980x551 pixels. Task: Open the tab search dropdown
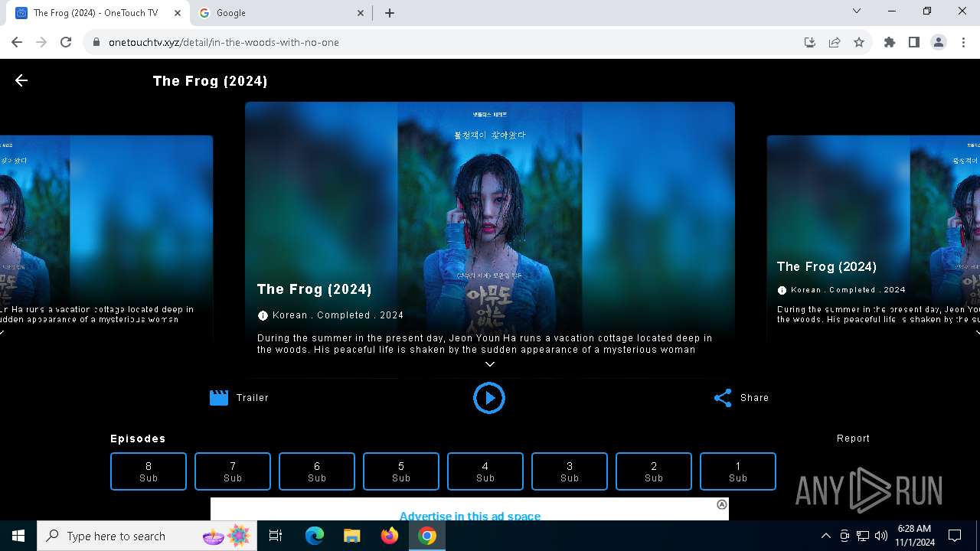pyautogui.click(x=857, y=11)
